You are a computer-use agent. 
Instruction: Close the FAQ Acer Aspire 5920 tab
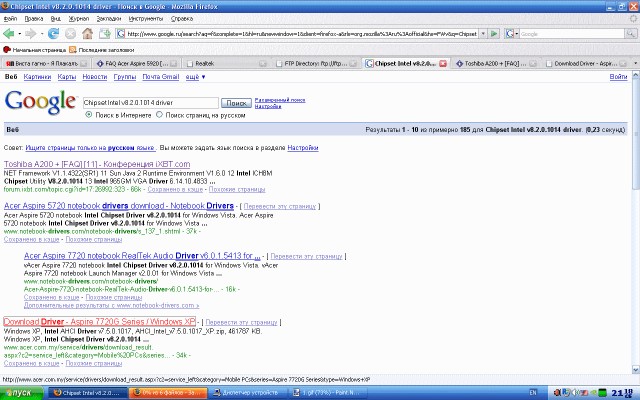click(173, 64)
